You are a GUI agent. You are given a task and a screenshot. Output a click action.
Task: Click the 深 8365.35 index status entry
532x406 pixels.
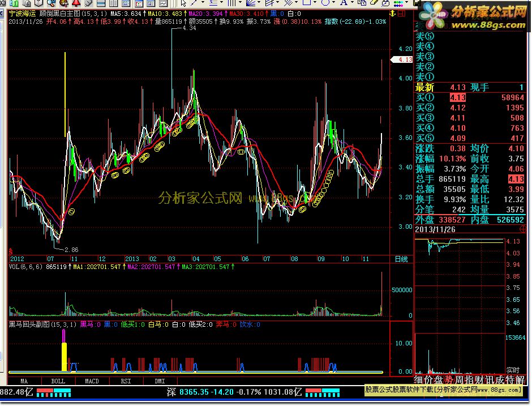(234, 392)
